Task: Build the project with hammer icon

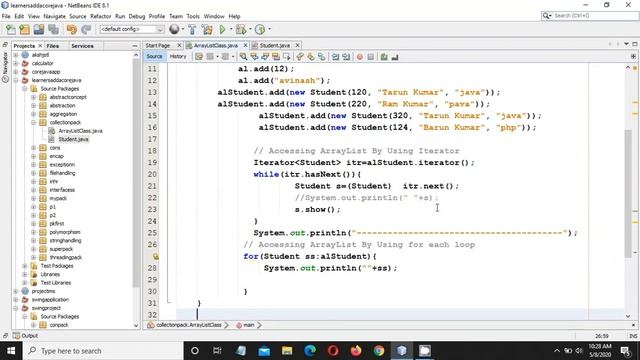Action: pos(192,29)
